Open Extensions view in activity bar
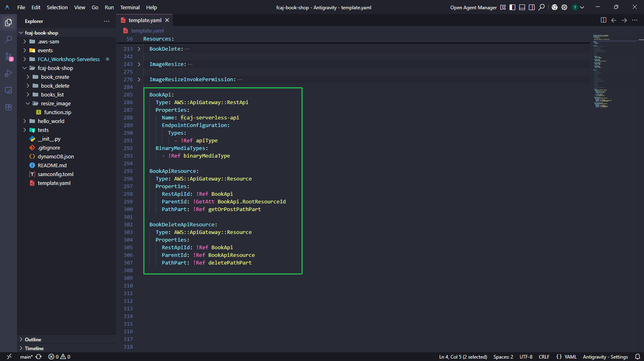 coord(8,107)
